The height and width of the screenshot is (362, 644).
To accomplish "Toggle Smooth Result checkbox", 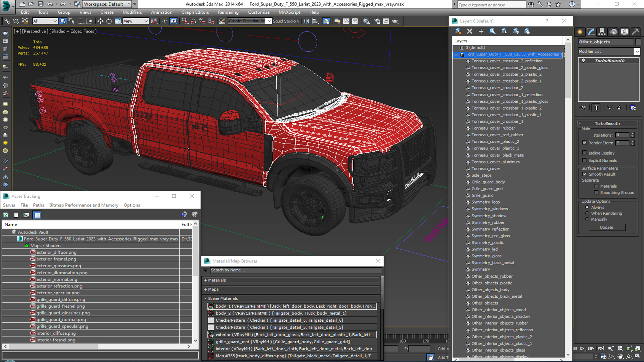I will pyautogui.click(x=585, y=174).
